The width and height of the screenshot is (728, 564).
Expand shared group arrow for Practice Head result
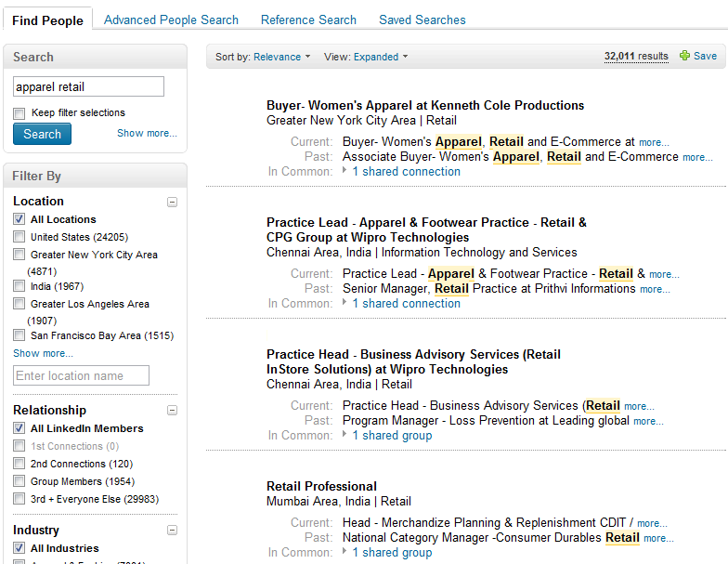344,435
